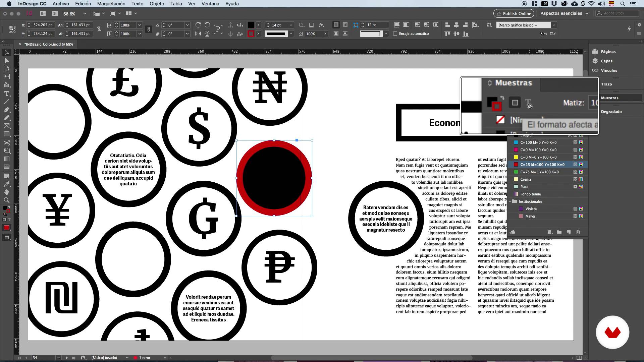Toggle the constrain scaling proportions chain icon
644x362 pixels.
click(148, 29)
